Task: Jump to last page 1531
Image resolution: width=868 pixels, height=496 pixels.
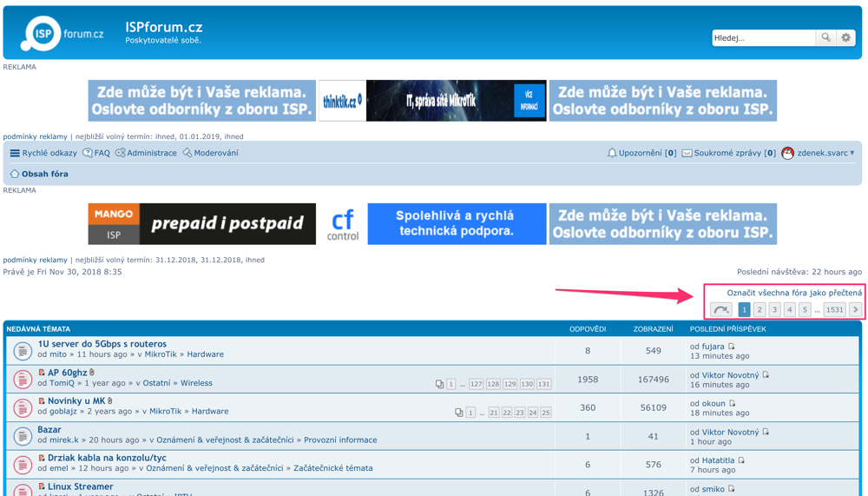Action: tap(835, 310)
